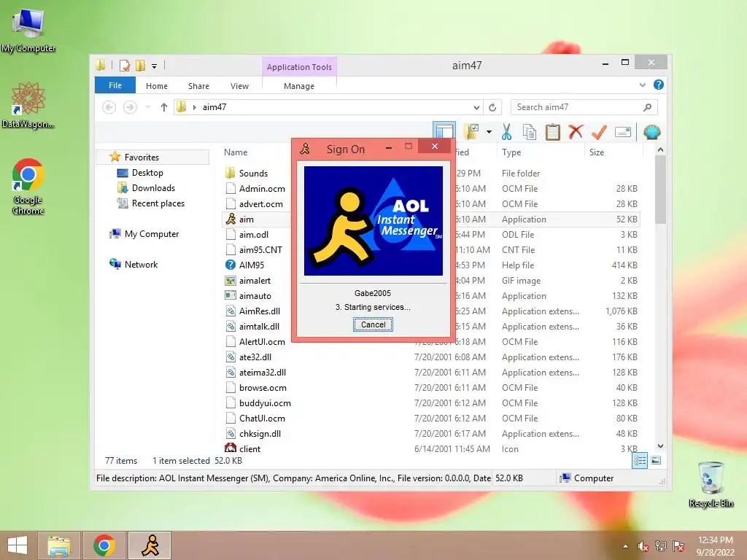The image size is (747, 560).
Task: Sort by the Size column header
Action: tap(597, 152)
